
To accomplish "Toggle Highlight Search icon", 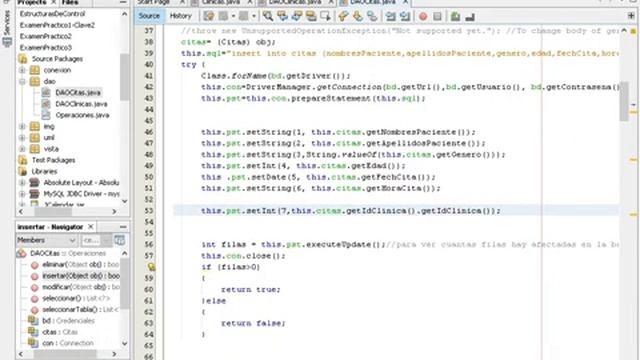I will (311, 16).
